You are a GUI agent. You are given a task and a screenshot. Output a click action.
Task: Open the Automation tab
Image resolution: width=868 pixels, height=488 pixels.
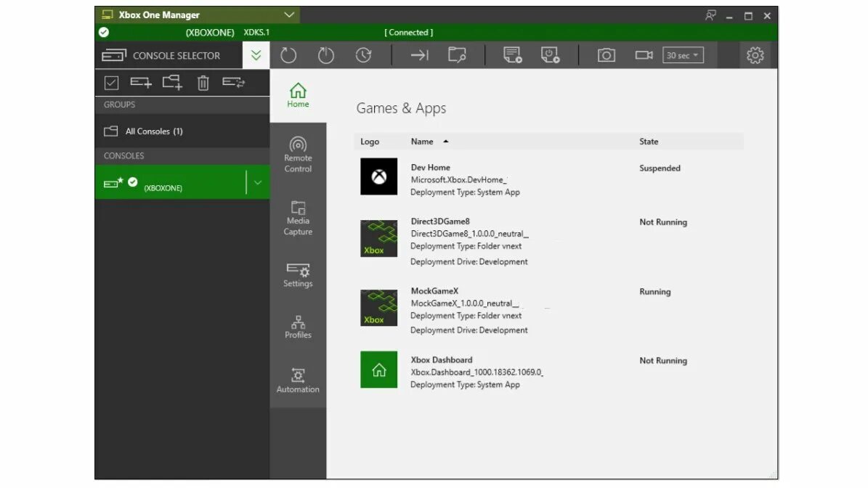coord(298,381)
